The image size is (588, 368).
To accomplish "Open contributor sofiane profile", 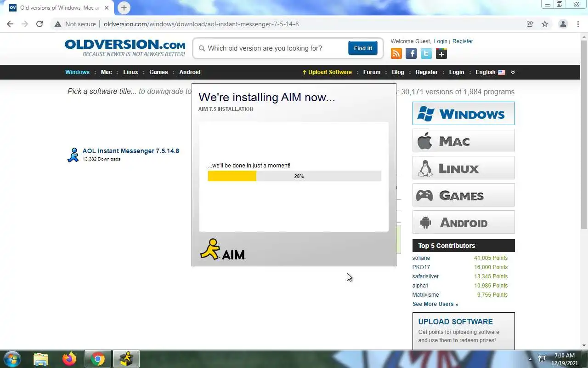I will (x=421, y=258).
